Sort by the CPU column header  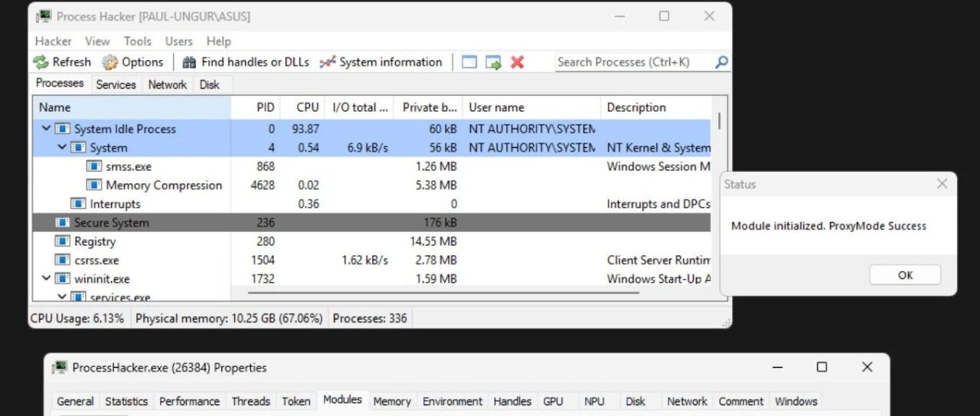(302, 107)
